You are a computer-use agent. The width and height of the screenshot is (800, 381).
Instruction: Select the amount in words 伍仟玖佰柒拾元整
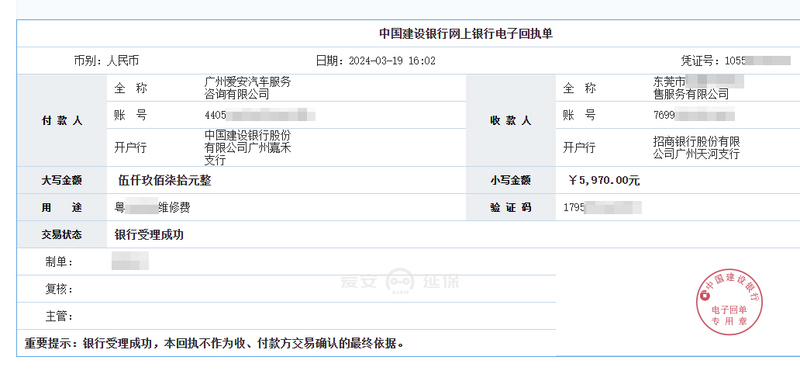(164, 181)
